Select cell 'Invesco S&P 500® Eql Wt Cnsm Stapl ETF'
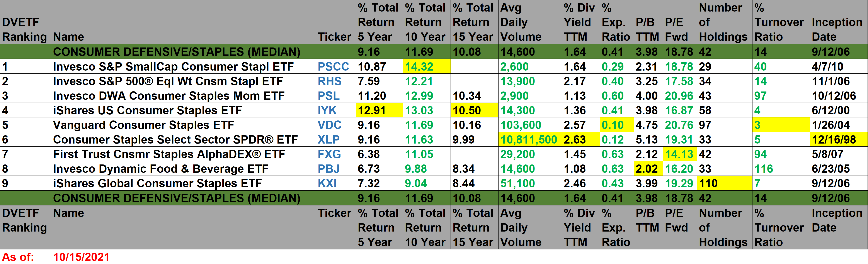Image resolution: width=868 pixels, height=264 pixels. tap(183, 81)
